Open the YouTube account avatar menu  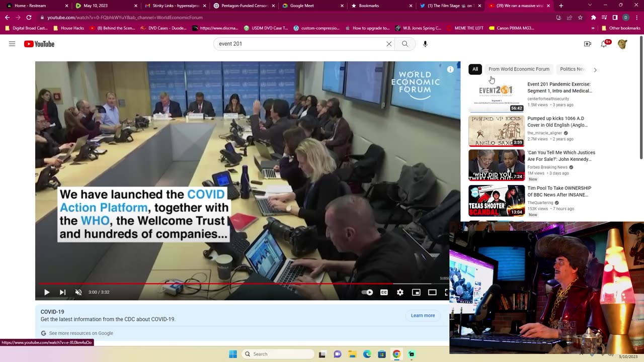pos(622,44)
